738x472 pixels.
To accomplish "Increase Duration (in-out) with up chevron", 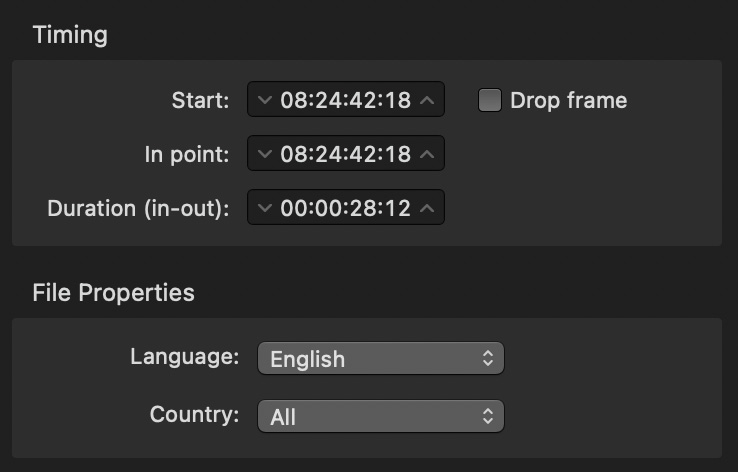I will click(427, 208).
